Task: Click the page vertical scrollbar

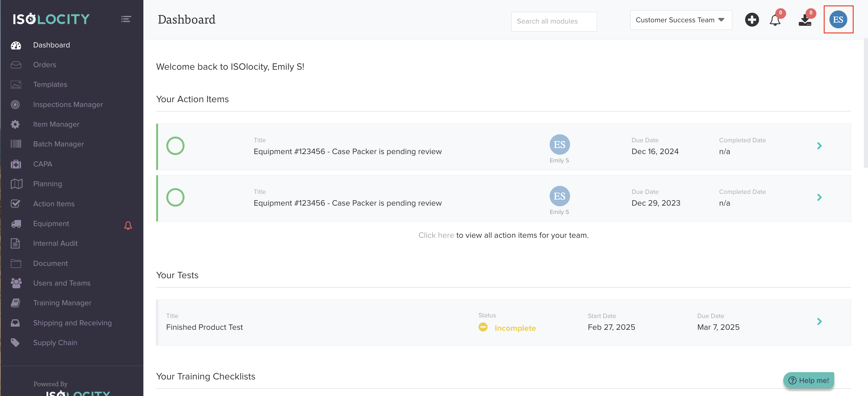Action: click(x=865, y=103)
